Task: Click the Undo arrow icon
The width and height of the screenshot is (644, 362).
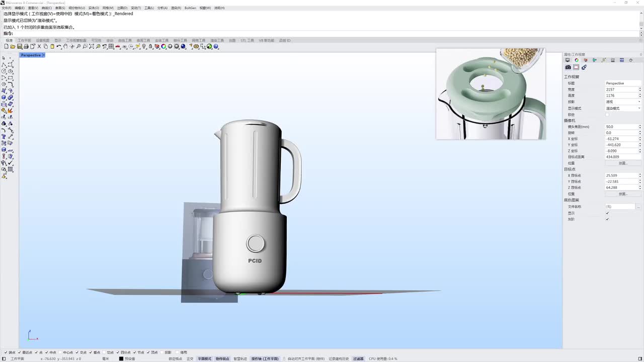Action: (x=59, y=46)
